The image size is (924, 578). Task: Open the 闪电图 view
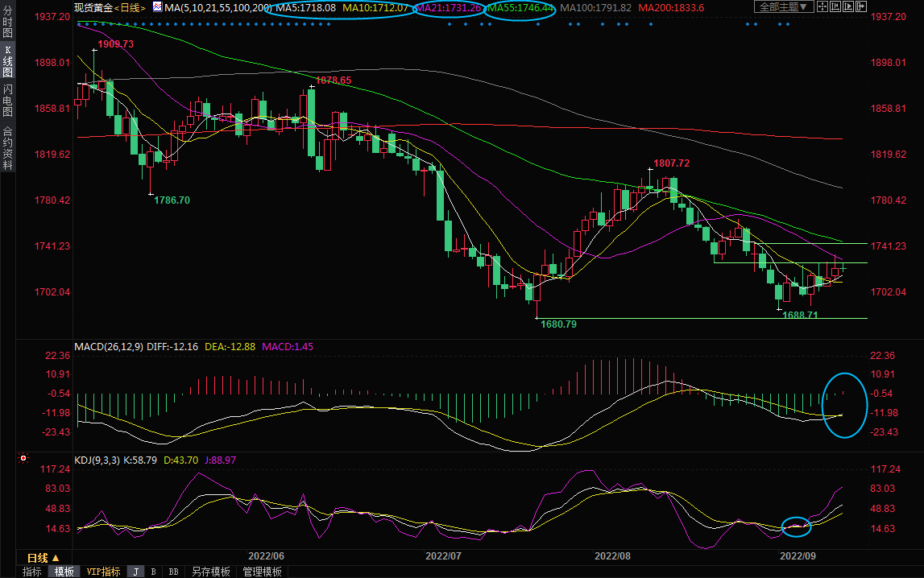click(7, 101)
